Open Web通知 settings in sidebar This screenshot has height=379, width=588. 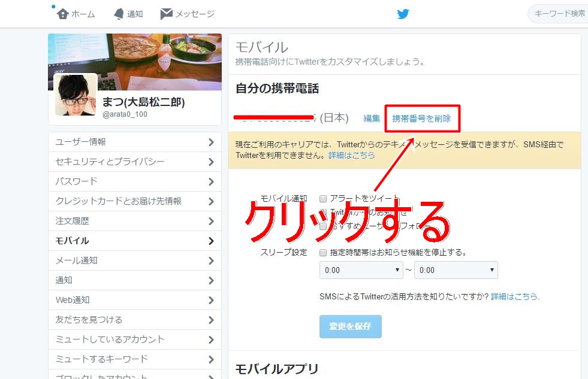[135, 301]
